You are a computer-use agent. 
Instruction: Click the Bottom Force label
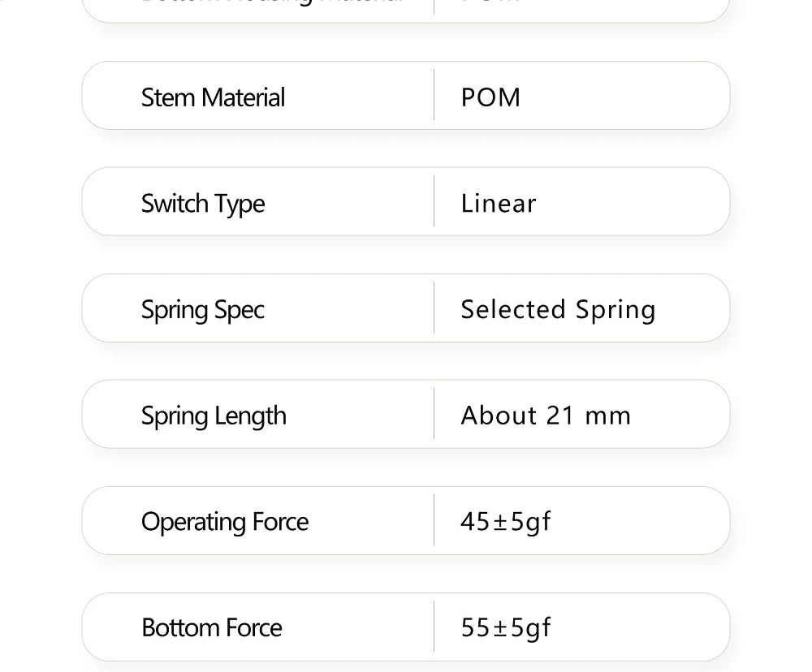tap(212, 628)
